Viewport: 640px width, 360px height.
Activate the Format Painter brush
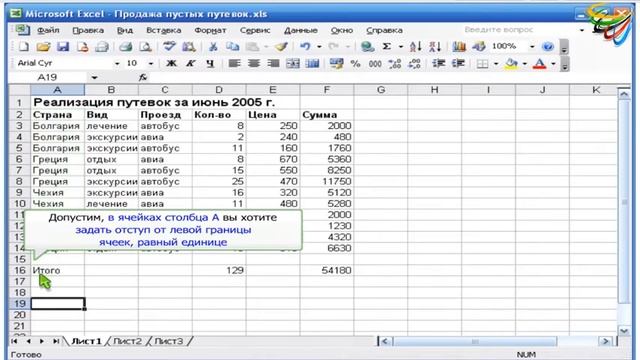click(x=281, y=47)
